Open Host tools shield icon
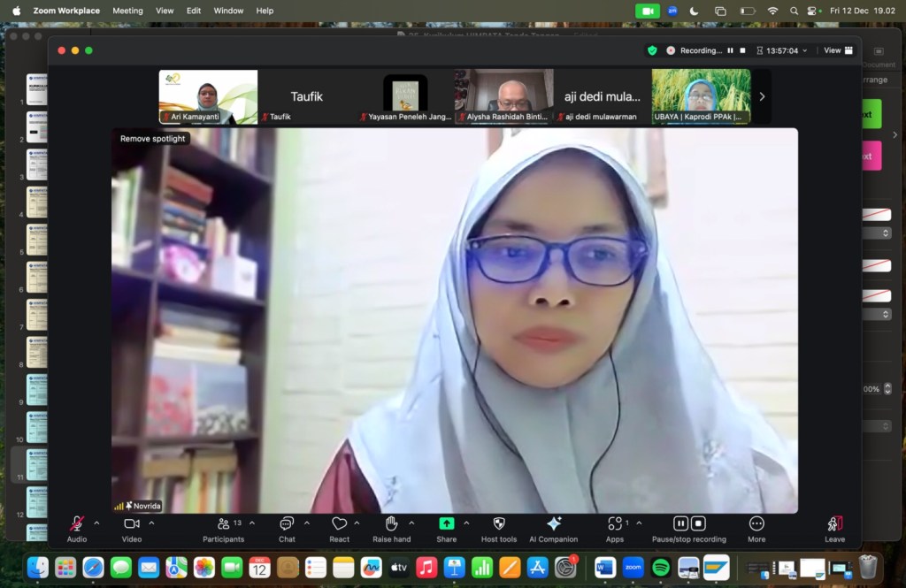906x588 pixels. click(498, 523)
